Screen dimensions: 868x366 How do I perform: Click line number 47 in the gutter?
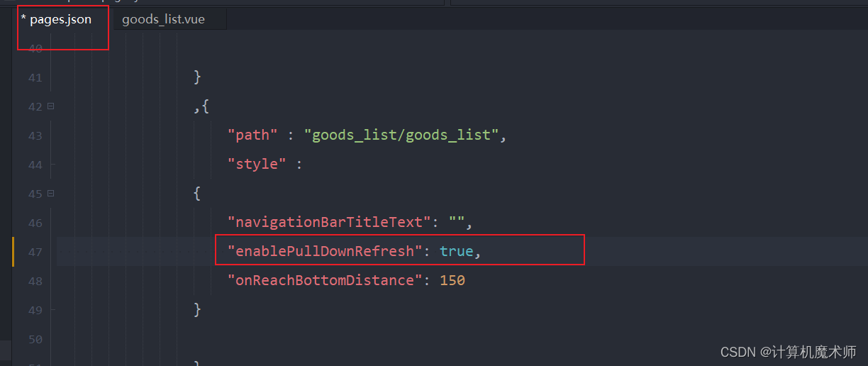tap(35, 252)
